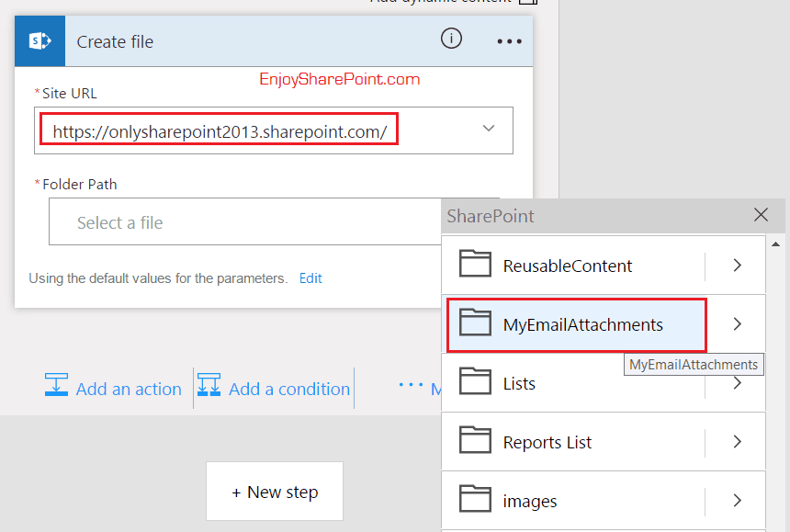The image size is (790, 532).
Task: Choose the MyEmailAttachments folder name
Action: (583, 324)
